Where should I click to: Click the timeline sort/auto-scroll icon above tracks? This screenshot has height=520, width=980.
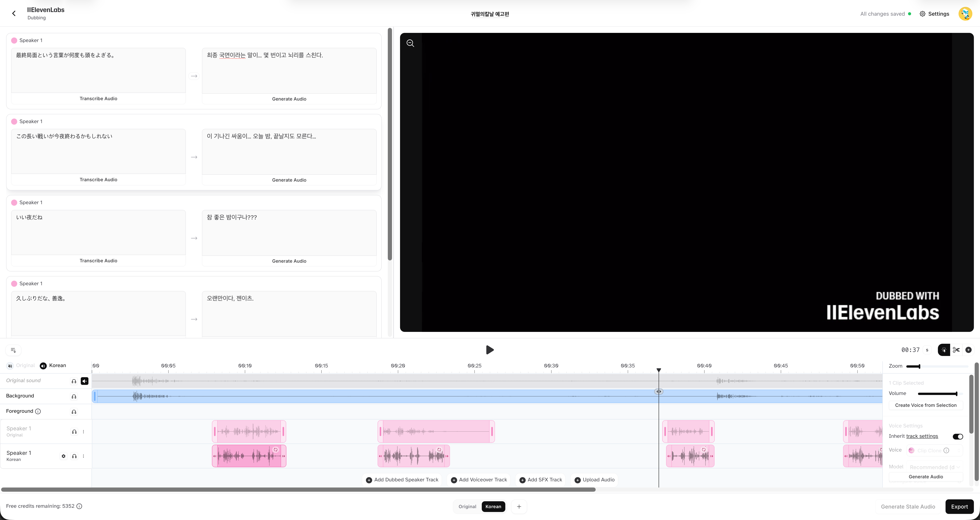[x=13, y=350]
